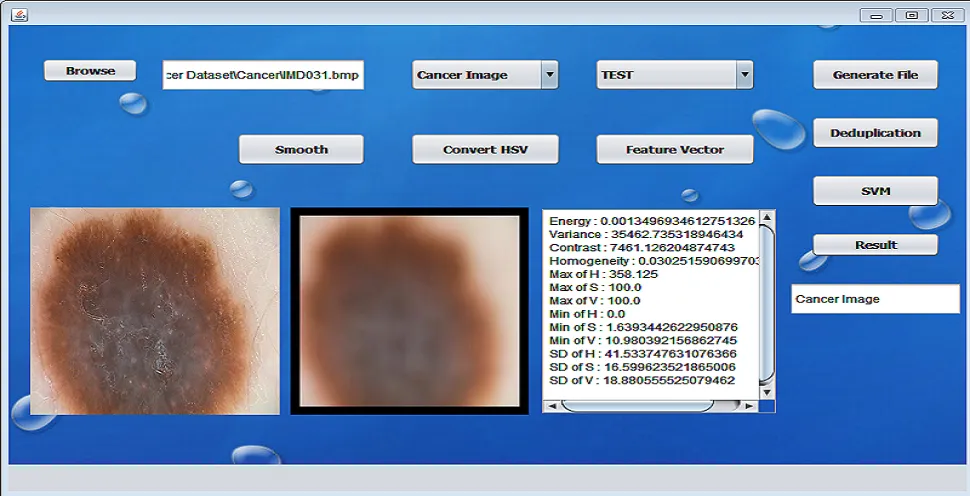970x496 pixels.
Task: Click scroll-left arrow of feature list
Action: click(551, 405)
